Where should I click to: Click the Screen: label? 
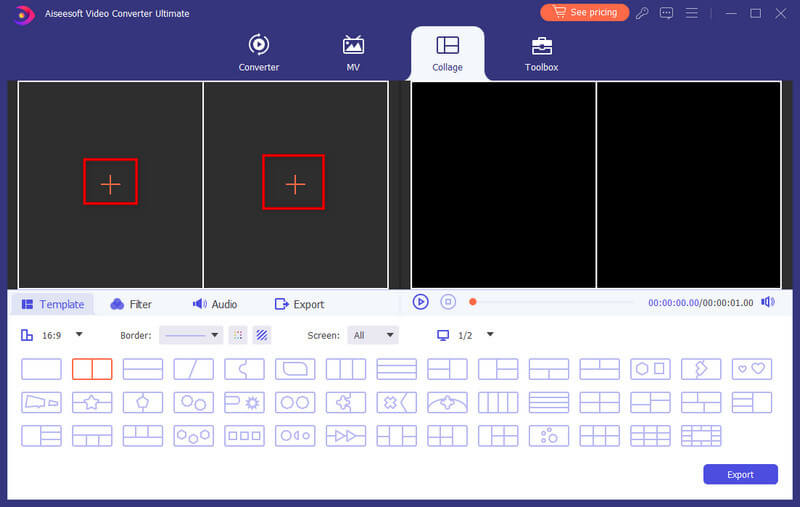coord(323,336)
